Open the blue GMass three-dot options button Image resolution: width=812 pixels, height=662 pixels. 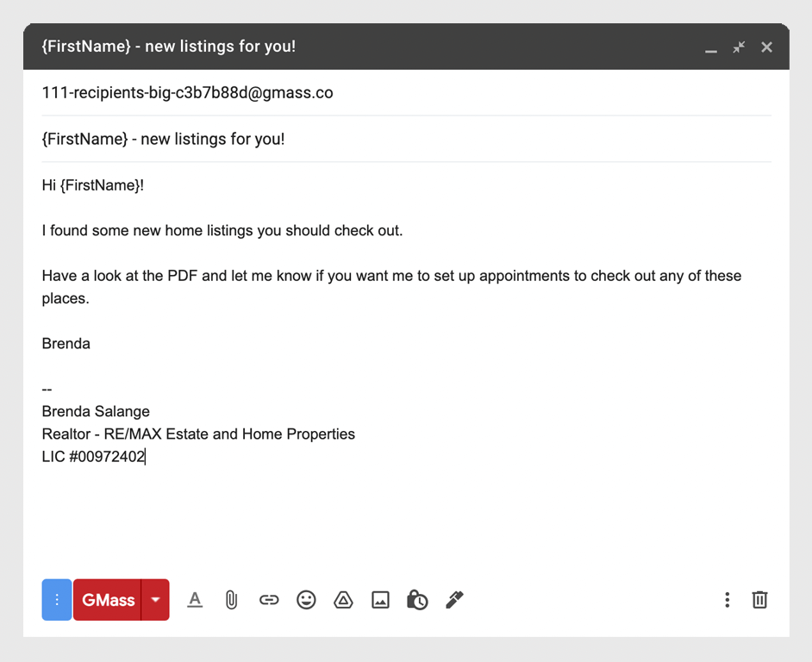coord(57,600)
